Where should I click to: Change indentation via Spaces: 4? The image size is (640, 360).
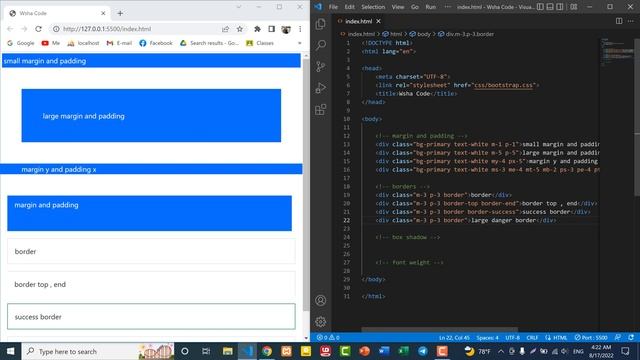click(x=487, y=338)
